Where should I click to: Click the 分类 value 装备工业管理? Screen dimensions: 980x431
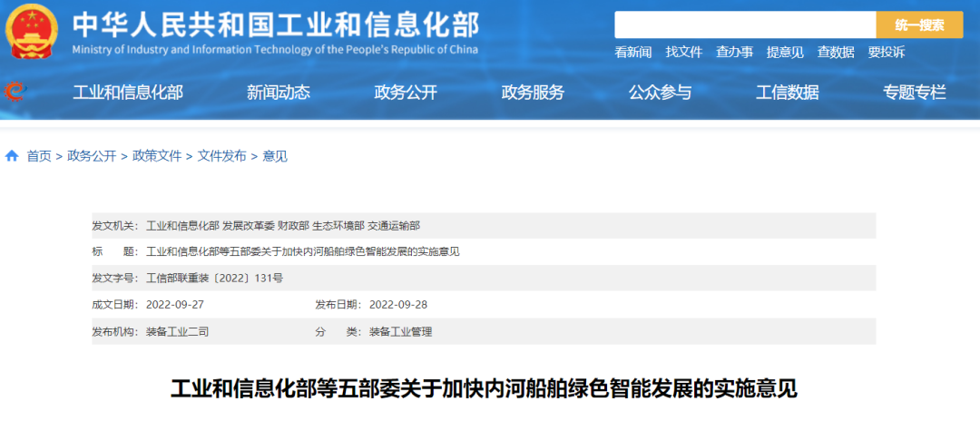pos(401,332)
